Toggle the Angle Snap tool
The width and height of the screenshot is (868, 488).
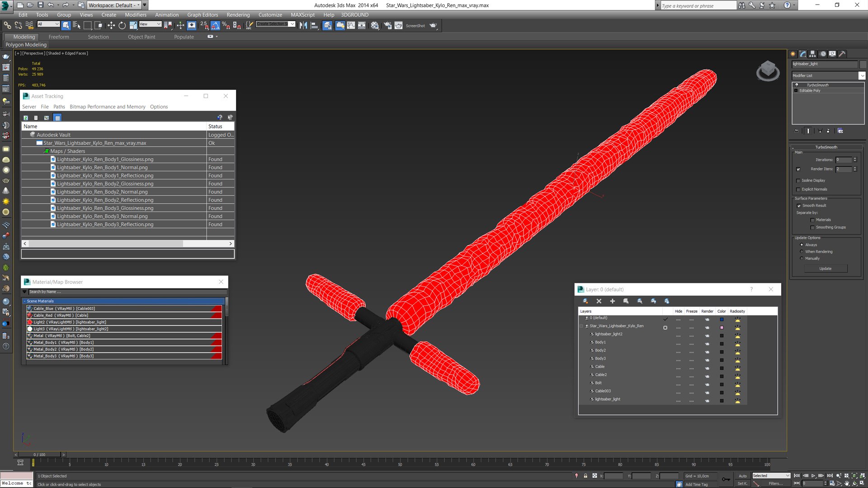coord(215,25)
